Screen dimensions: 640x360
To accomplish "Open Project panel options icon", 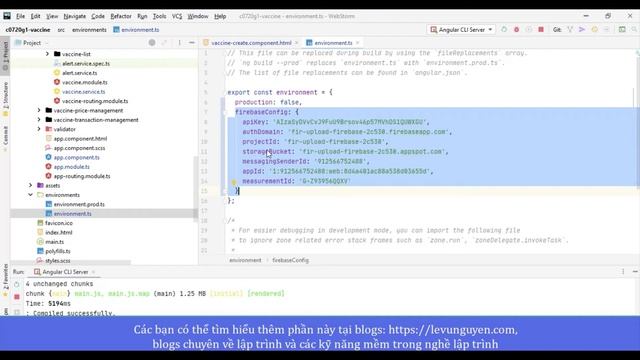I will [x=179, y=42].
